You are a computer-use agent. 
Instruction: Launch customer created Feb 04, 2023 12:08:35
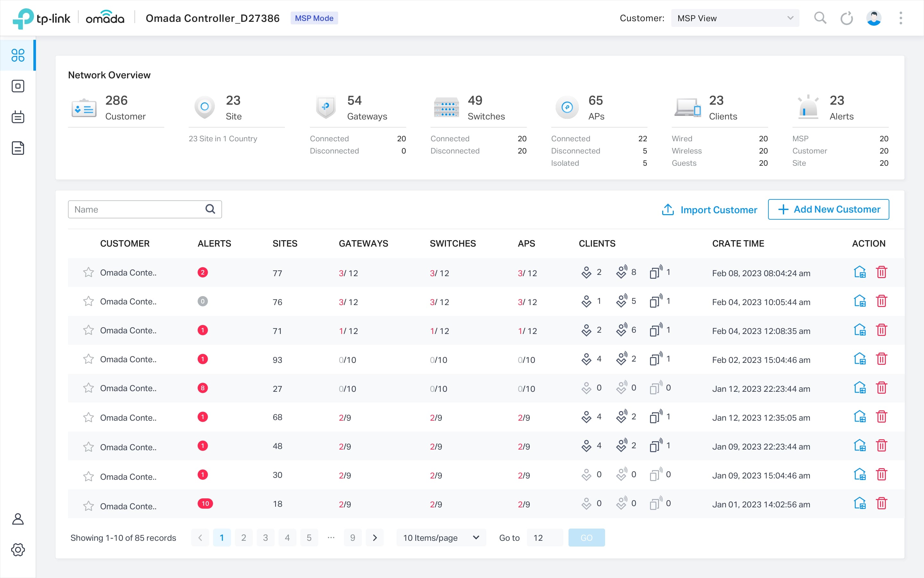click(x=860, y=330)
